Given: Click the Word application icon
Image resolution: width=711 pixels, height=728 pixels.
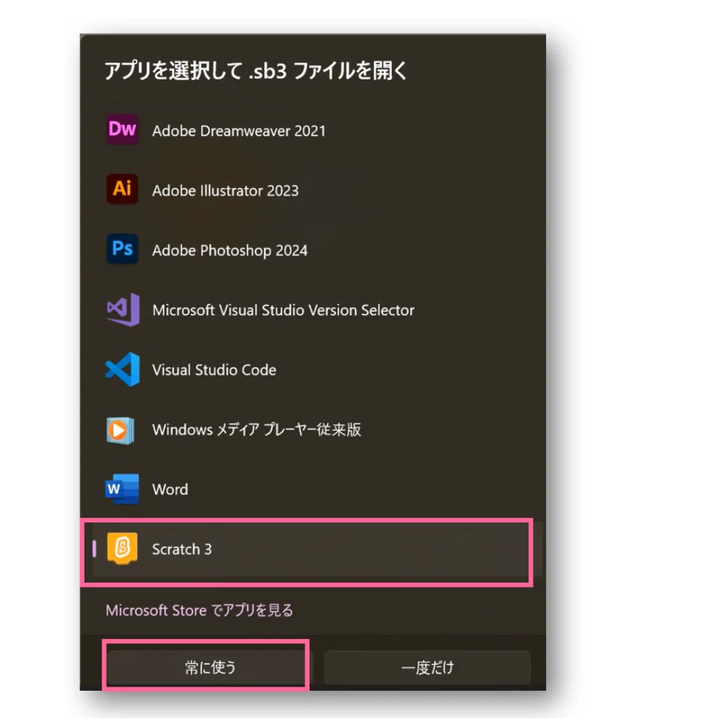Looking at the screenshot, I should [122, 489].
